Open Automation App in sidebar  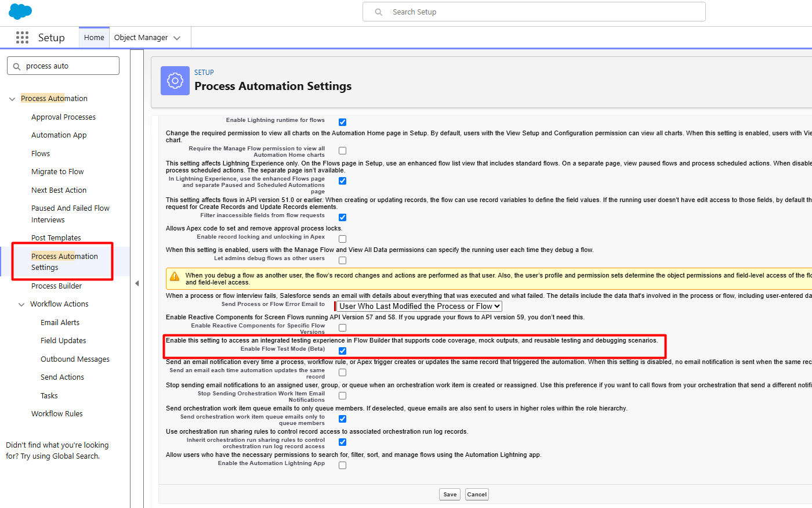click(59, 135)
